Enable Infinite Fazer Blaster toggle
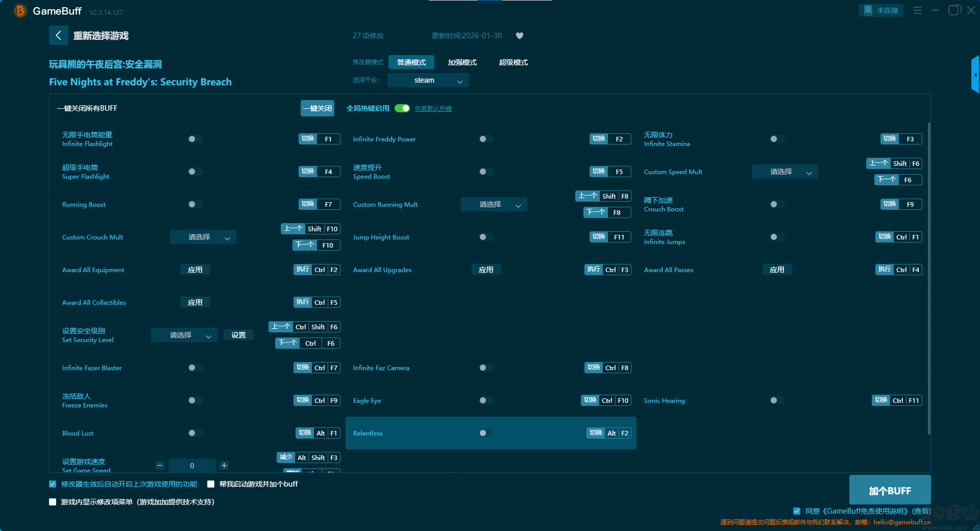Image resolution: width=980 pixels, height=531 pixels. [x=195, y=368]
